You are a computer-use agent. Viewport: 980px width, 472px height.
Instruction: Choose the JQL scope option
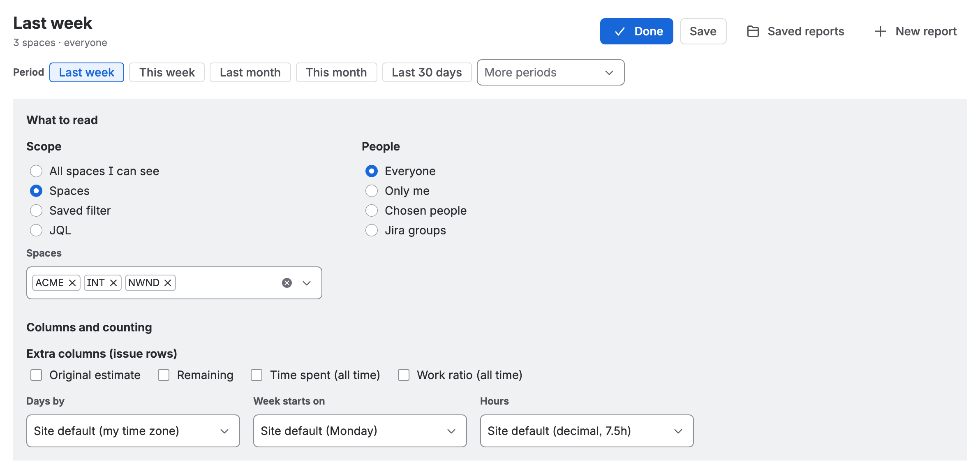36,230
